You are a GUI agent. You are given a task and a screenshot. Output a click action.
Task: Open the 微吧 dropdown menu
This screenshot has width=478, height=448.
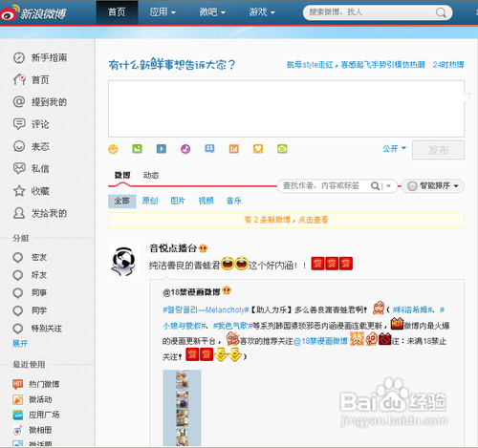pos(212,12)
